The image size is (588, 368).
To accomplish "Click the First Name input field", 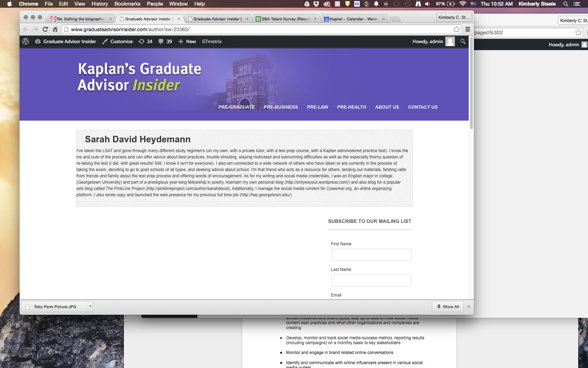I will [x=371, y=255].
